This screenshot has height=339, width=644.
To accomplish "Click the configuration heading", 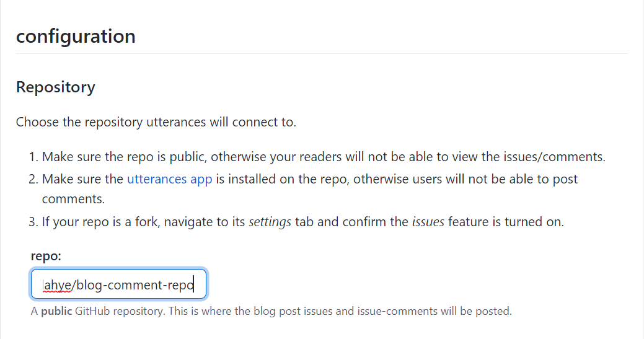I will [x=76, y=36].
